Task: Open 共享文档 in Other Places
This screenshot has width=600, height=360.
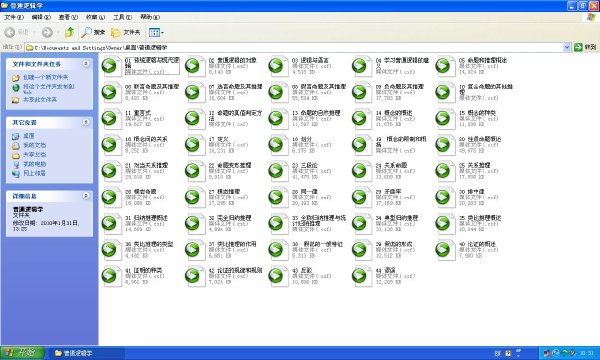Action: pos(34,155)
